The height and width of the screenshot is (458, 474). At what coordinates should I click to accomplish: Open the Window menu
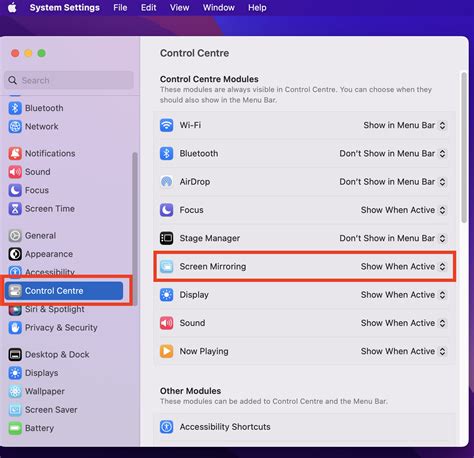pyautogui.click(x=219, y=7)
